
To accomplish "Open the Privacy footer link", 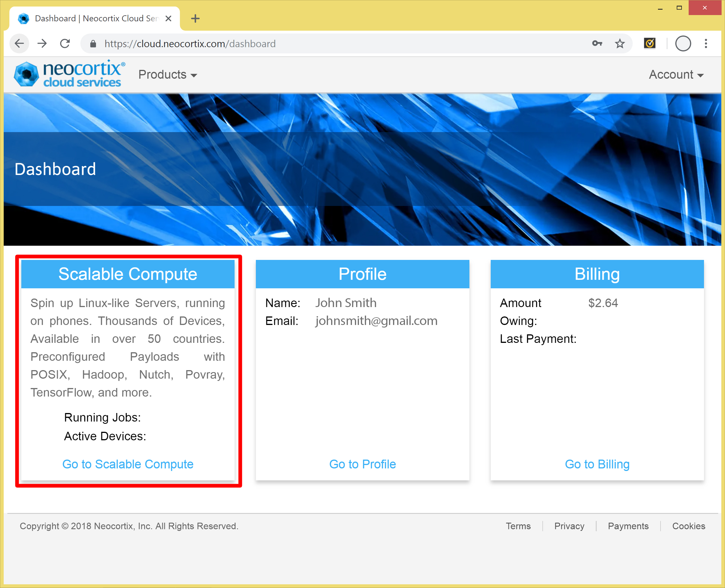I will [x=569, y=526].
